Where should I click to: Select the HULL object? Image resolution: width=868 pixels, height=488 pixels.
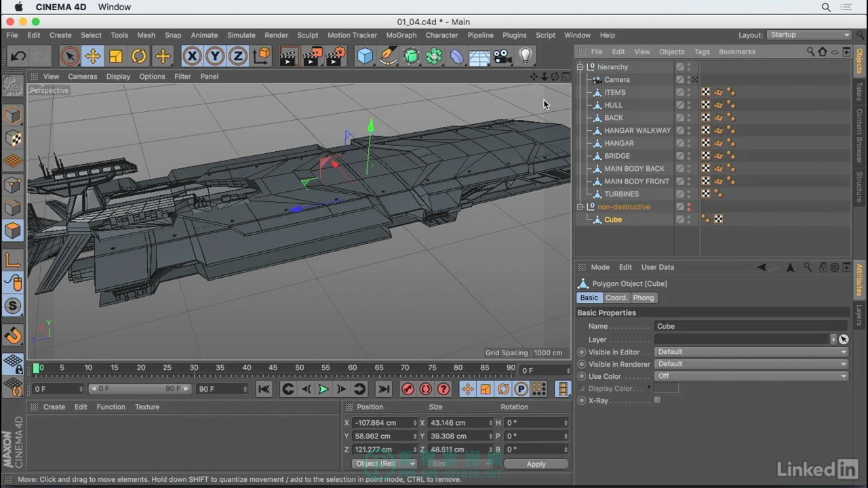point(613,105)
